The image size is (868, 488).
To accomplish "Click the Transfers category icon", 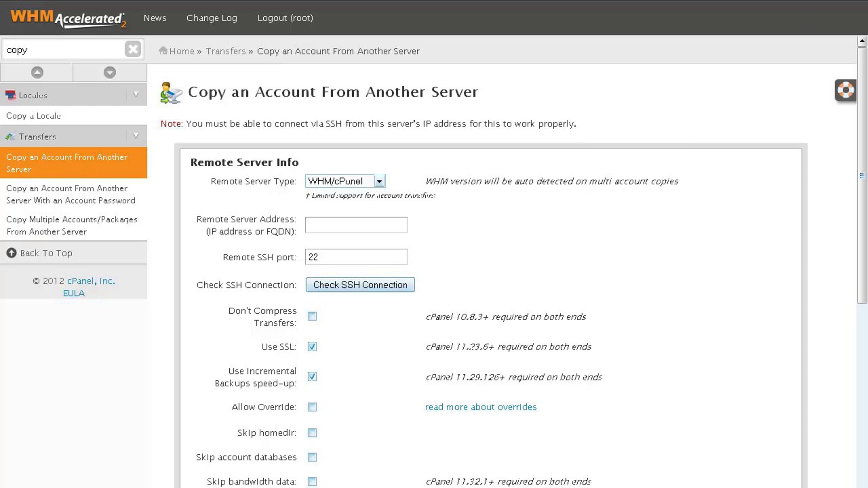I will (10, 137).
